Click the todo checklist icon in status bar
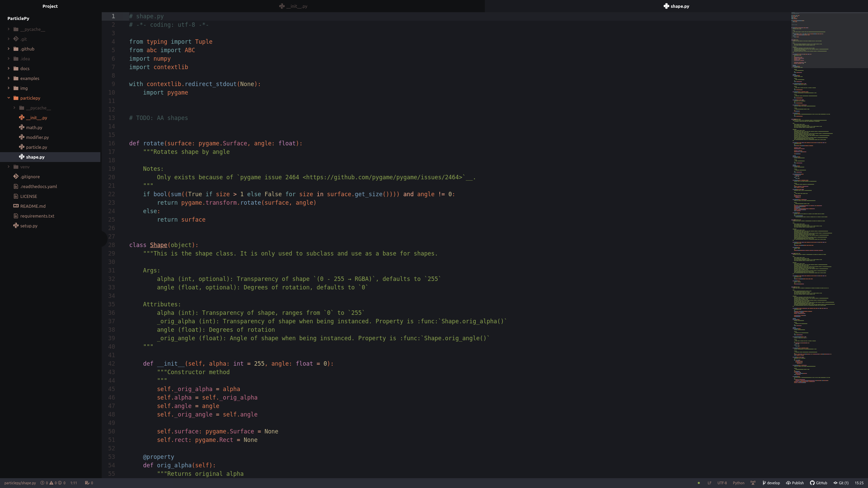Screen dimensions: 868x488 click(x=87, y=483)
